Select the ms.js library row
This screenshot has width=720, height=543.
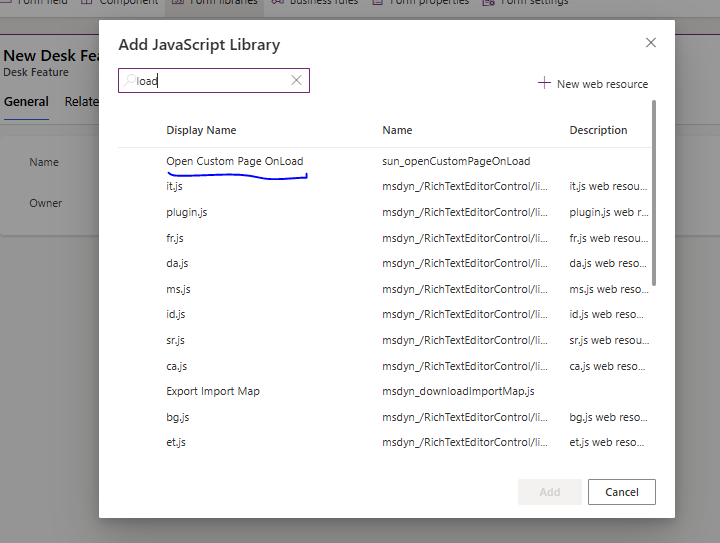pyautogui.click(x=385, y=289)
